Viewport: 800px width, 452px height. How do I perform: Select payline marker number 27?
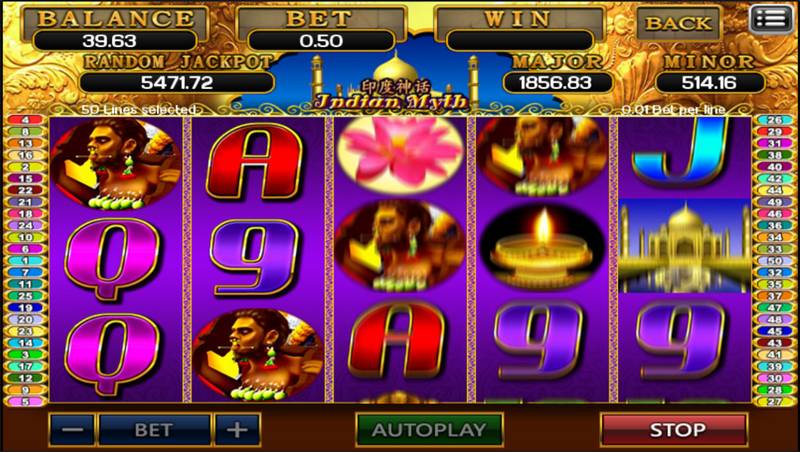(775, 401)
